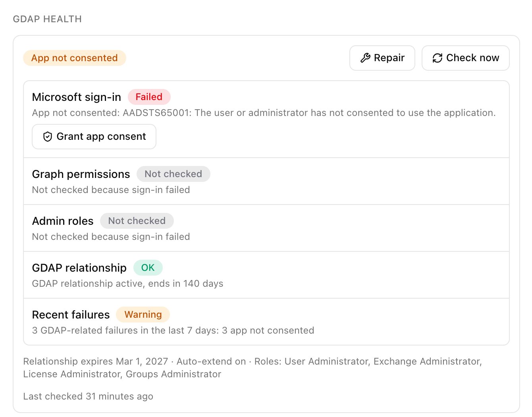Click the Warning badge for Recent failures
The height and width of the screenshot is (417, 532).
pyautogui.click(x=143, y=315)
